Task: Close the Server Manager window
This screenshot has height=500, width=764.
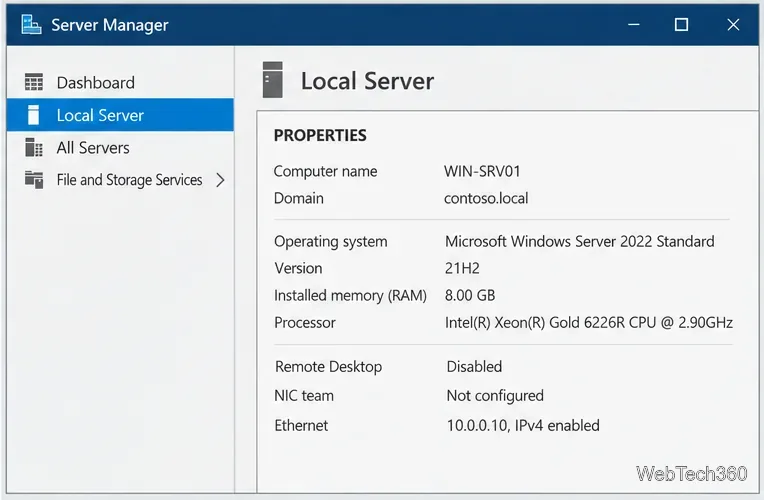Action: (x=733, y=24)
